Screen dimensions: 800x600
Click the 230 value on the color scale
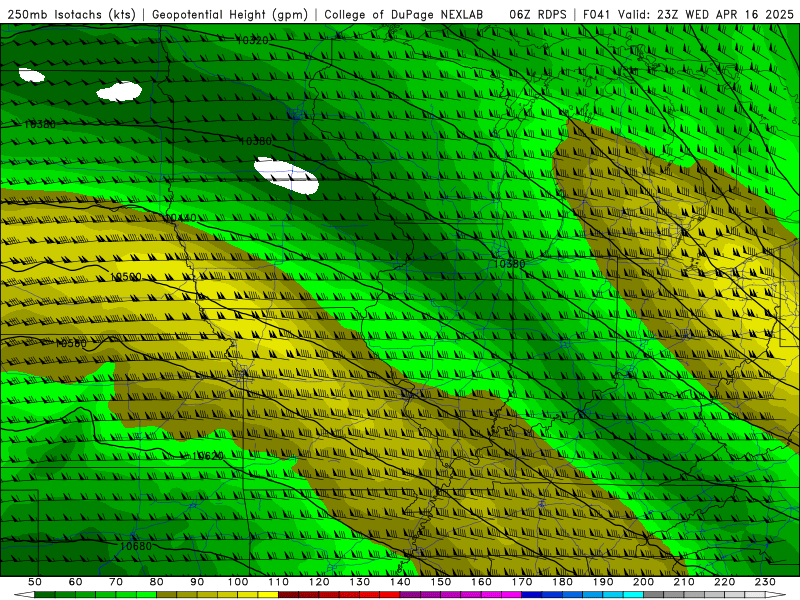point(765,582)
